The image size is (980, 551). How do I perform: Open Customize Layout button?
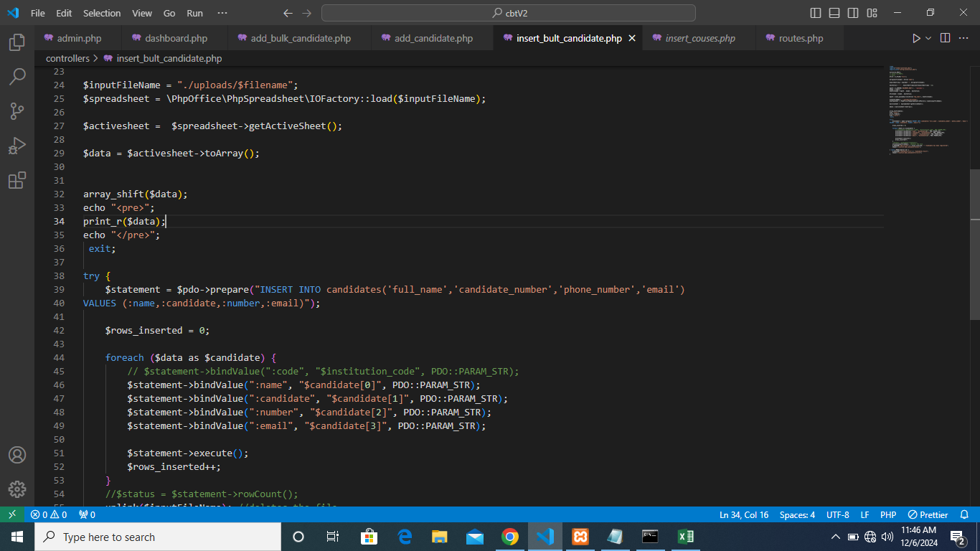click(872, 13)
